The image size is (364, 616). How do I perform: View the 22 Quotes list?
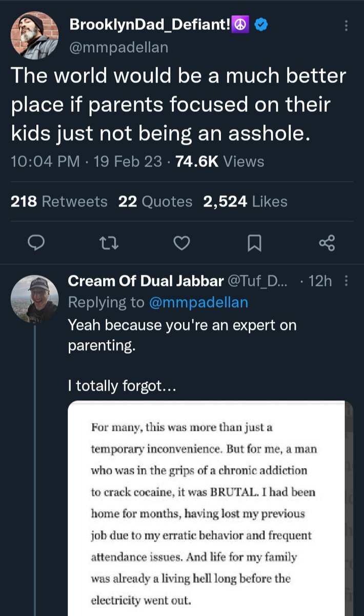click(x=155, y=202)
